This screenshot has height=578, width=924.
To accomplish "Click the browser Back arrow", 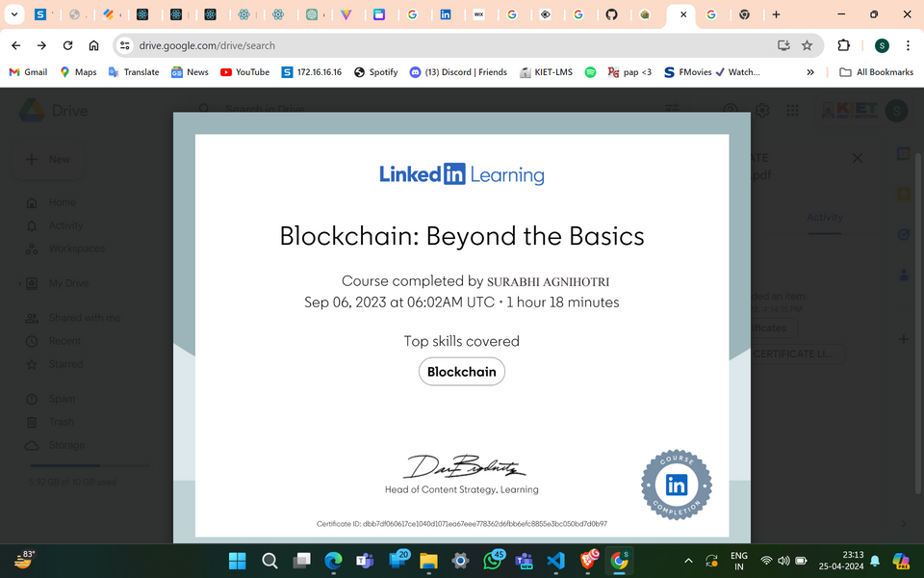I will (x=16, y=45).
